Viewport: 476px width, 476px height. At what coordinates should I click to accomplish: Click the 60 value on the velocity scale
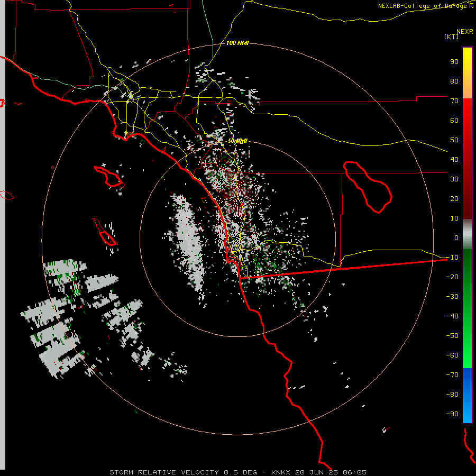point(454,120)
